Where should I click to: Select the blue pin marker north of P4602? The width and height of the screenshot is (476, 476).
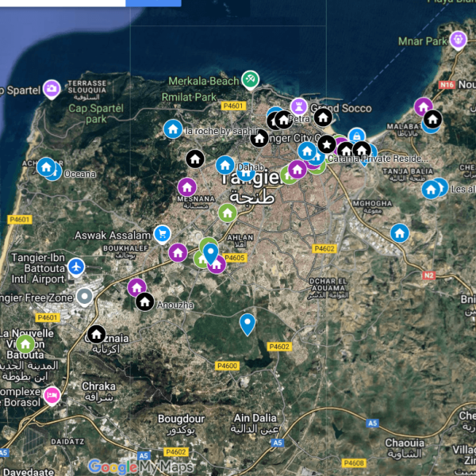(248, 323)
